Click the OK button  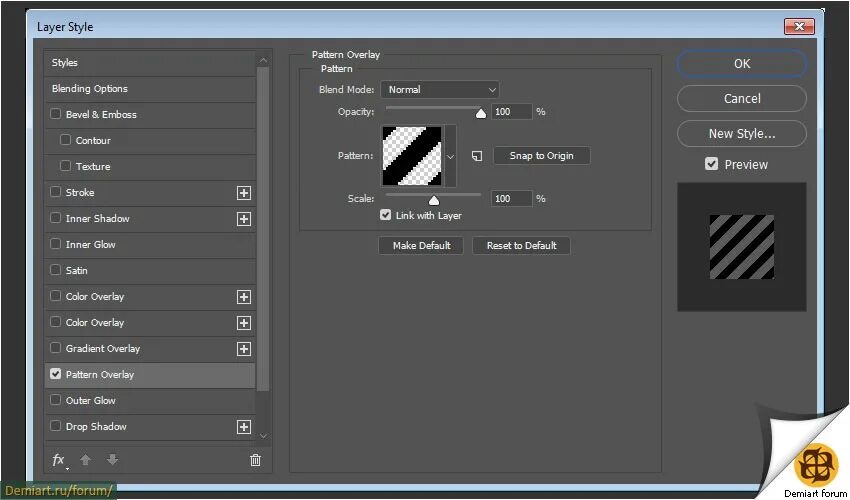pos(742,63)
